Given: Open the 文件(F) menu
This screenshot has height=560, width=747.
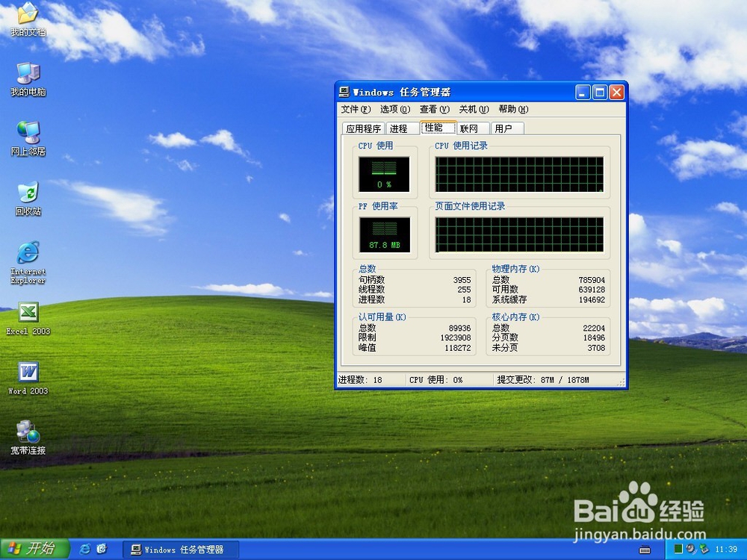Looking at the screenshot, I should pyautogui.click(x=356, y=110).
